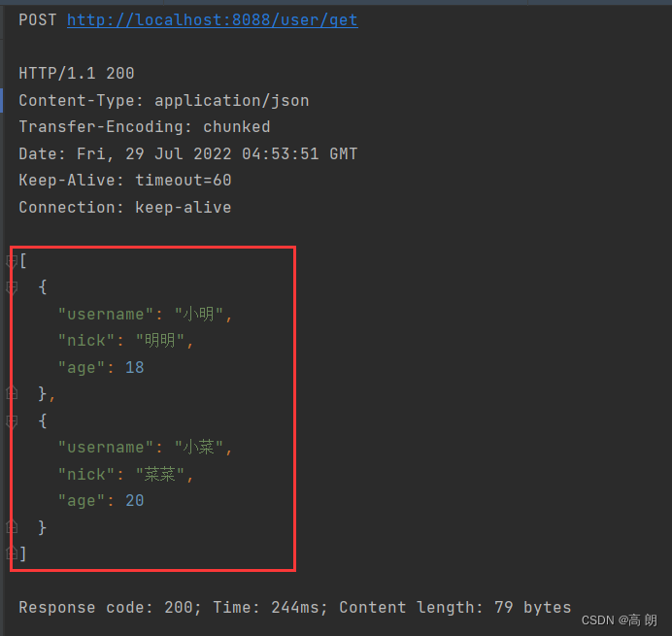672x636 pixels.
Task: Select the Transfer-Encoding: chunked header
Action: [145, 127]
